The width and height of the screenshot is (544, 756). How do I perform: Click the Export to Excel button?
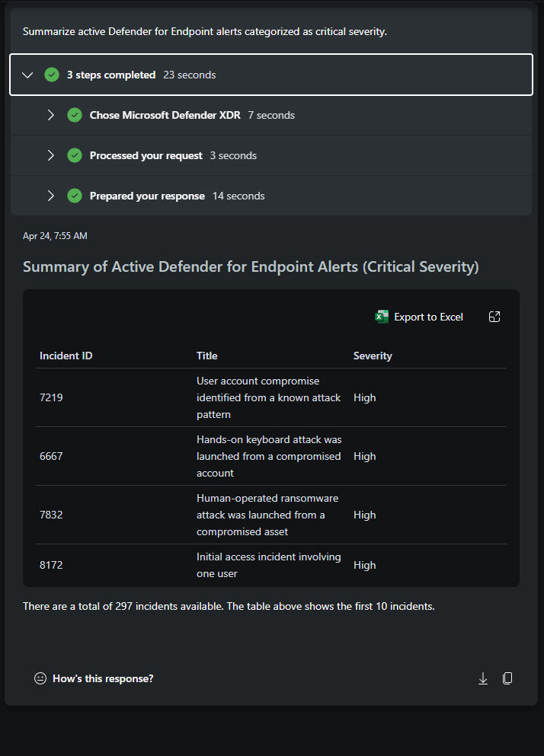(x=428, y=317)
